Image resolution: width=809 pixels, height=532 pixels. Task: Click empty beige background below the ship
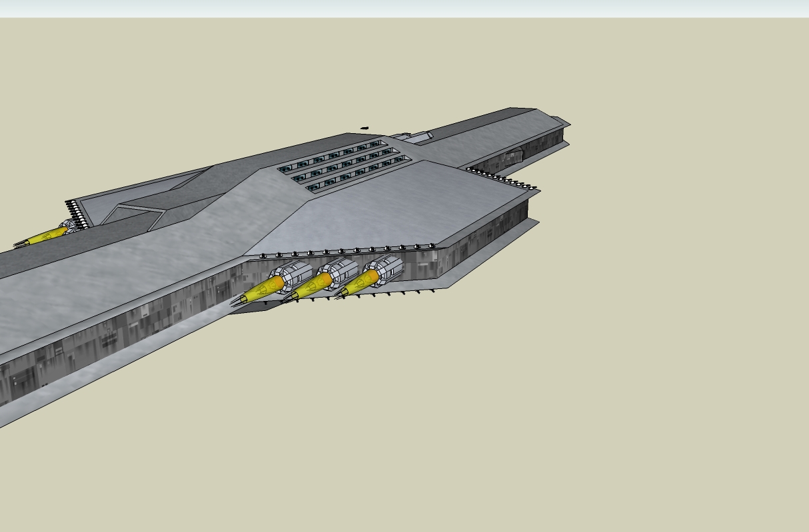(466, 433)
